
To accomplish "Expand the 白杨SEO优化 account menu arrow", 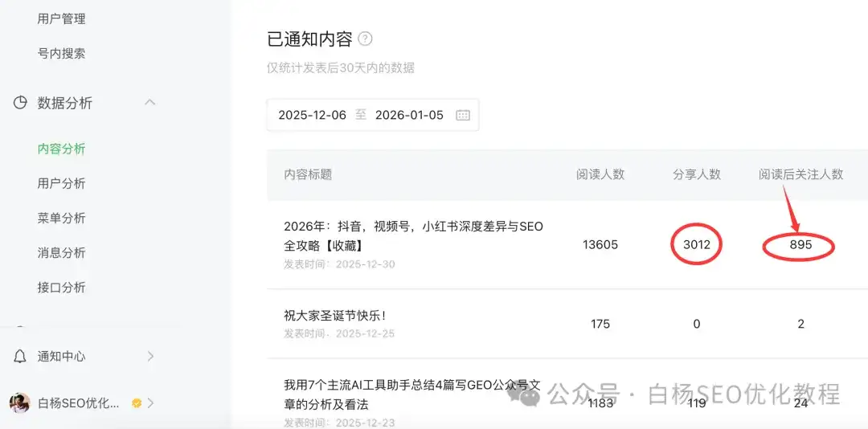I will (150, 403).
